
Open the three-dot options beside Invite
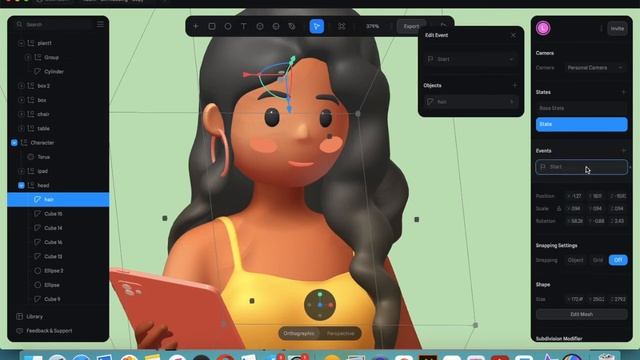point(601,28)
